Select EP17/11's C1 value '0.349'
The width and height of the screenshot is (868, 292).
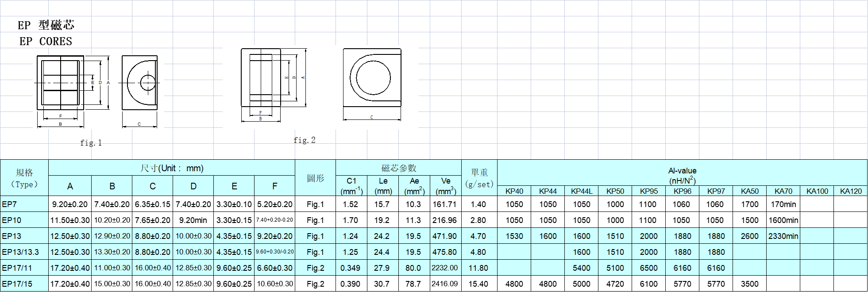(351, 268)
